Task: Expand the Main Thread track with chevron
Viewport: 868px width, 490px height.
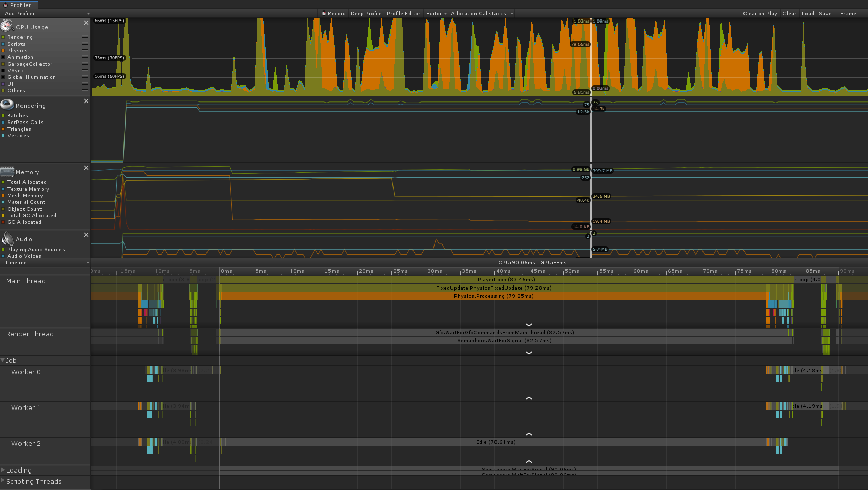Action: point(529,324)
